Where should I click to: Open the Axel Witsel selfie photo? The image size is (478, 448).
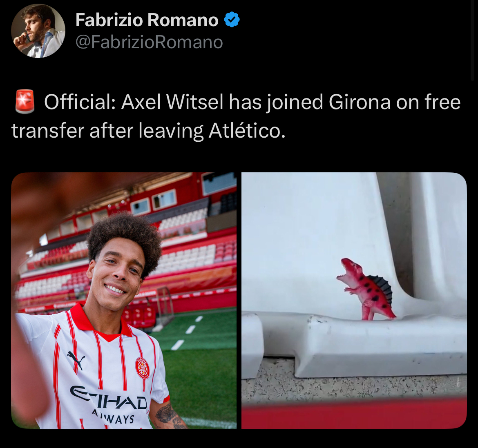click(124, 301)
